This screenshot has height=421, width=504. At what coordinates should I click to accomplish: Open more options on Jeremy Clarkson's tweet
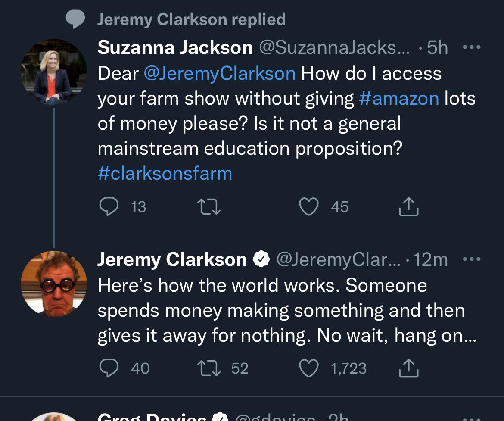472,259
